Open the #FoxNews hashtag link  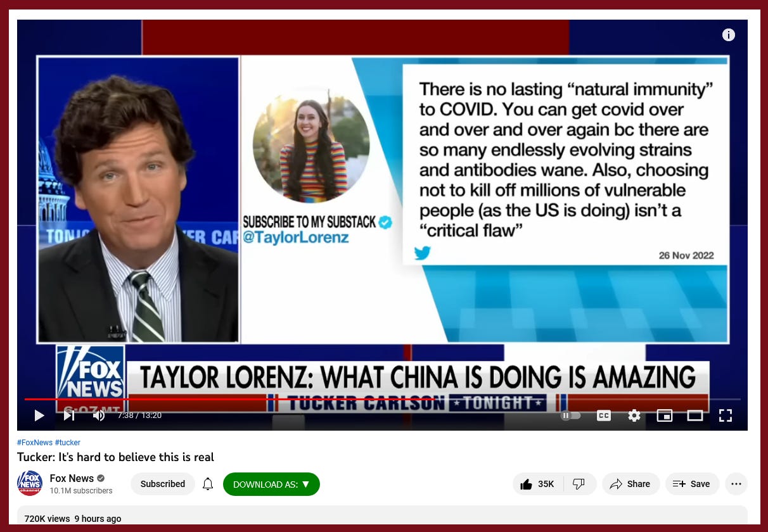coord(35,443)
